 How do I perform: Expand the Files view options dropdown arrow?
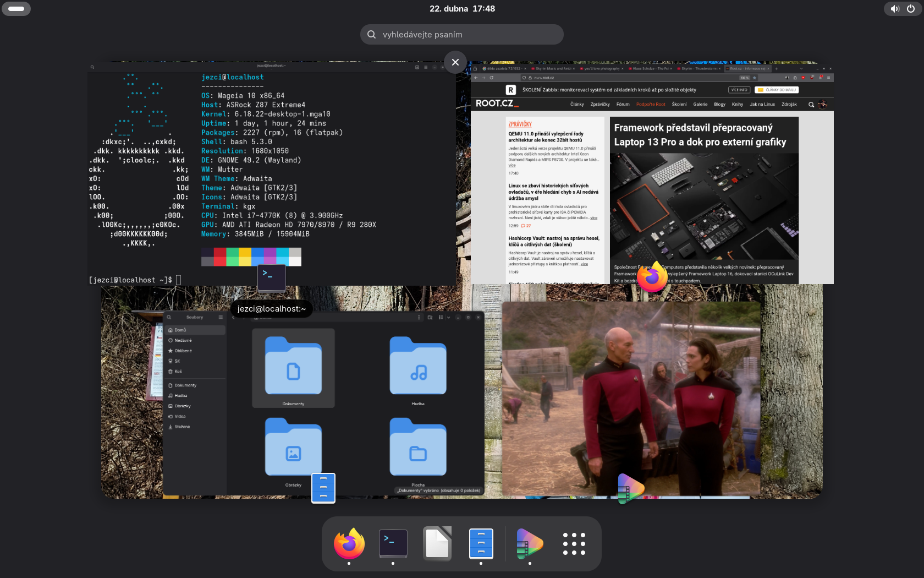click(449, 317)
